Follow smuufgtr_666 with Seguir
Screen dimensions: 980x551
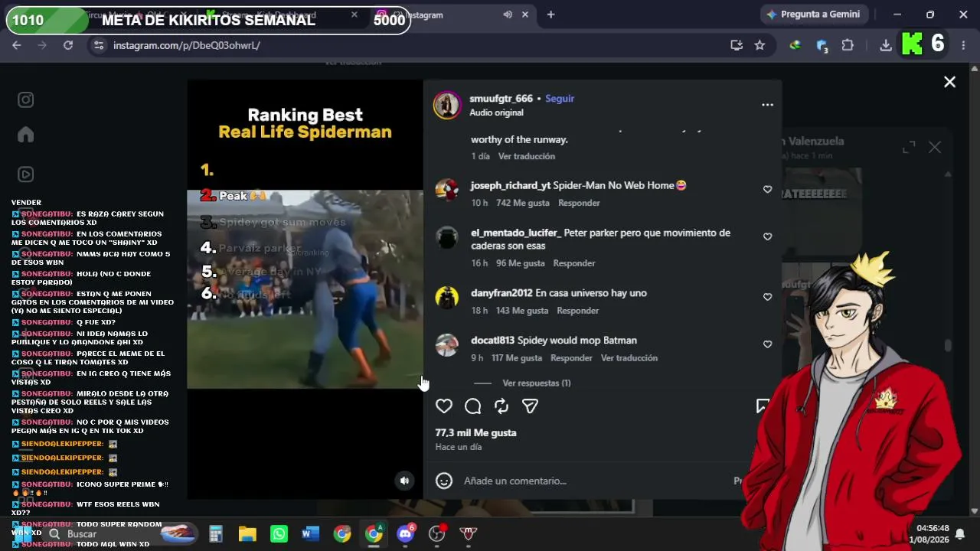coord(560,99)
